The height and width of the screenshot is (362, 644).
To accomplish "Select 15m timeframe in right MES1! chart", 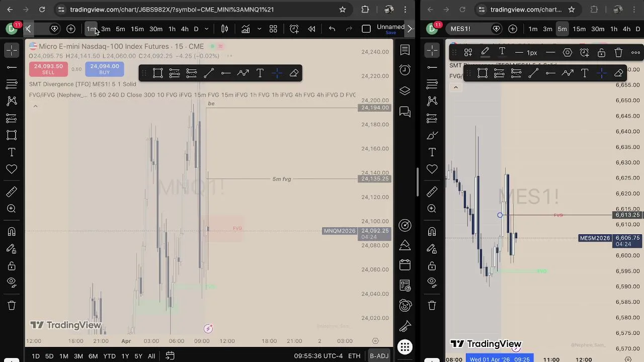I will pos(579,29).
